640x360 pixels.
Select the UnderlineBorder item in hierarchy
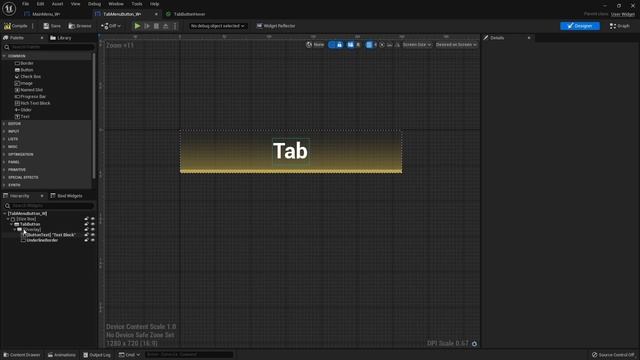point(40,240)
